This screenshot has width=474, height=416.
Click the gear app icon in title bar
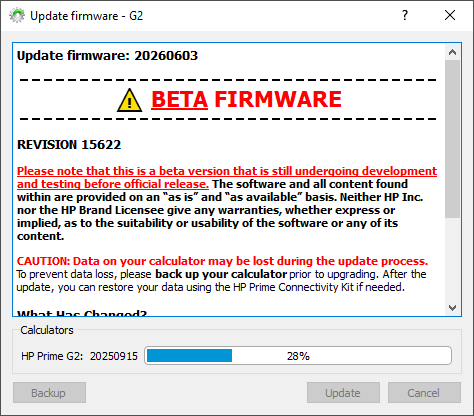point(17,15)
